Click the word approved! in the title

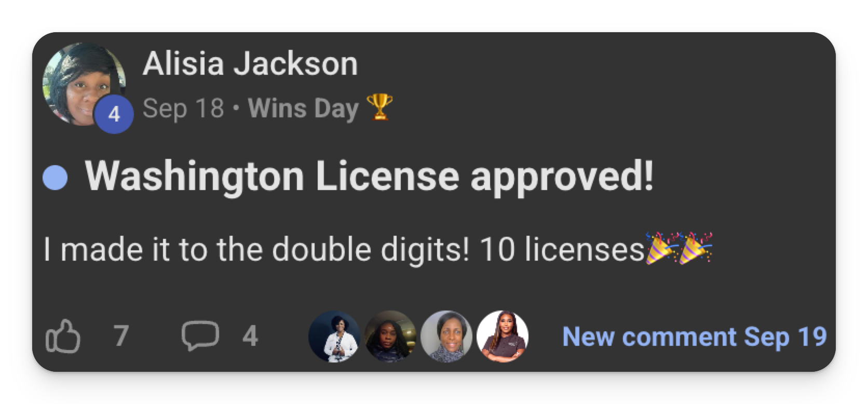562,178
